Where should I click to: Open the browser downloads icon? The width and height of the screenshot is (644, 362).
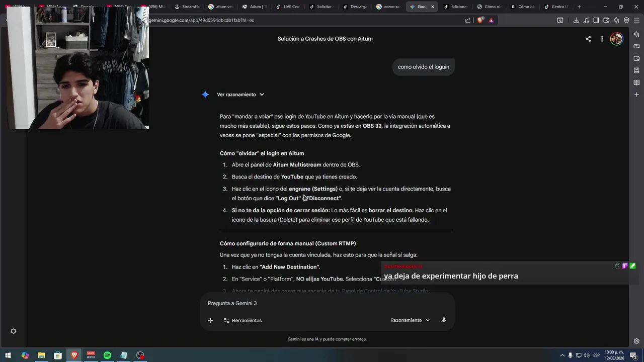point(576,20)
